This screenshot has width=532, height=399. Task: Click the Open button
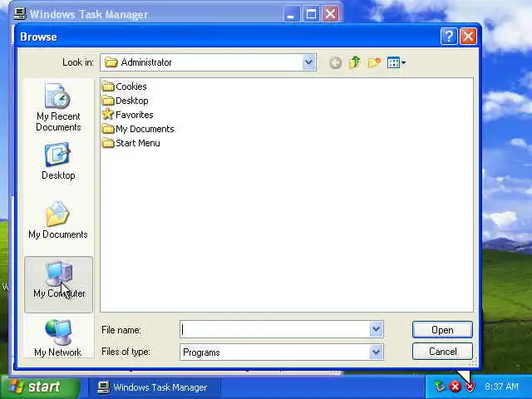(442, 330)
